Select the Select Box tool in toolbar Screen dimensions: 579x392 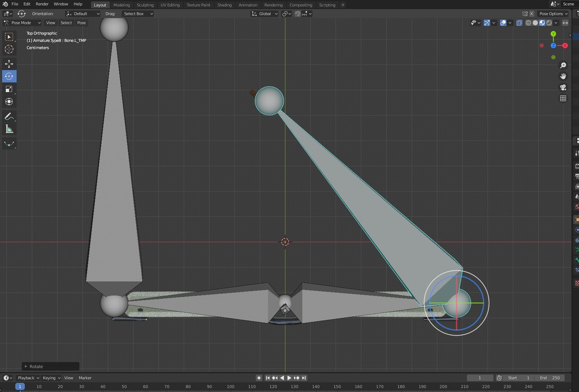pos(9,37)
